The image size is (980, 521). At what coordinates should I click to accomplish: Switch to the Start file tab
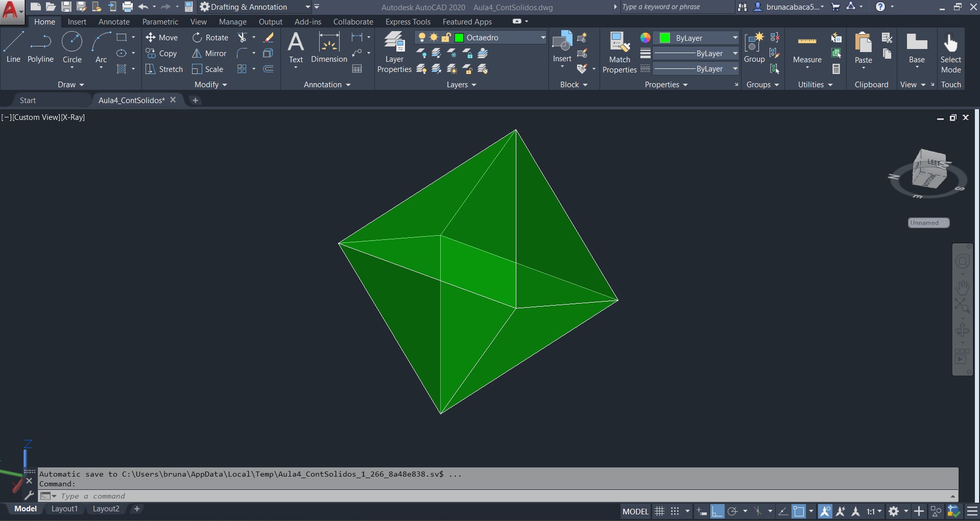point(28,100)
